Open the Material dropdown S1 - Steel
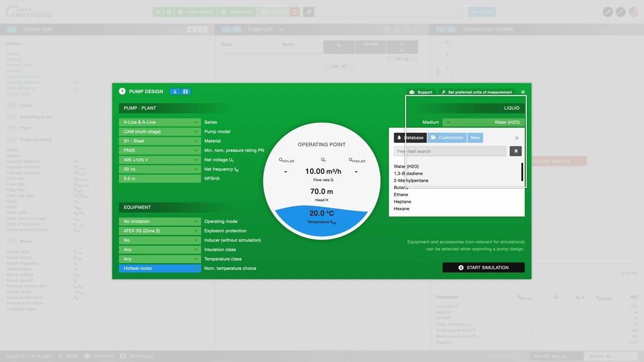644x362 pixels. [x=160, y=141]
